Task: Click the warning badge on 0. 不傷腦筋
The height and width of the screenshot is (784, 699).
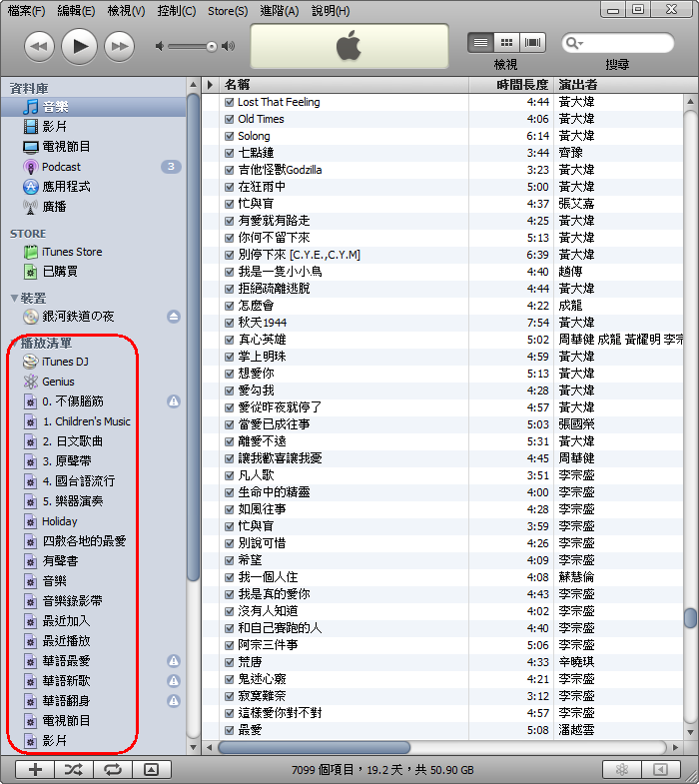Action: click(x=174, y=401)
